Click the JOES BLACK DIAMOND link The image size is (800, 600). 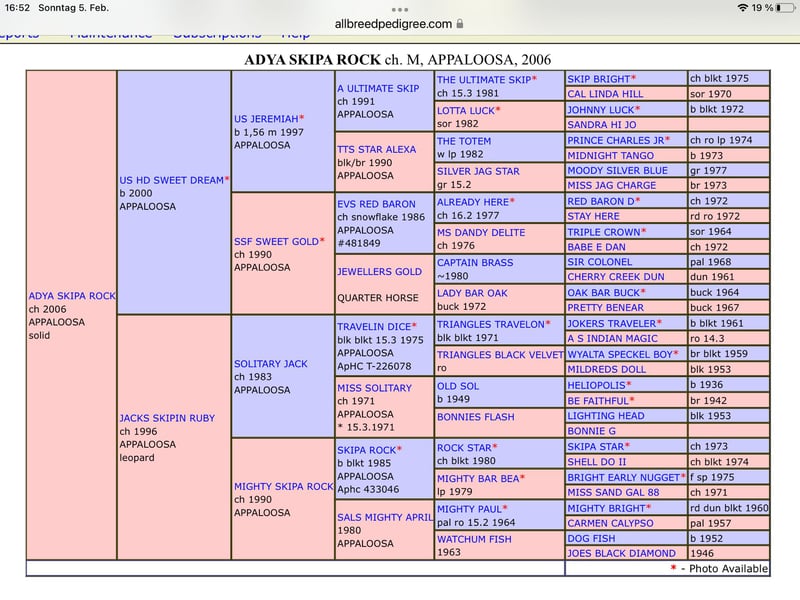(x=621, y=553)
